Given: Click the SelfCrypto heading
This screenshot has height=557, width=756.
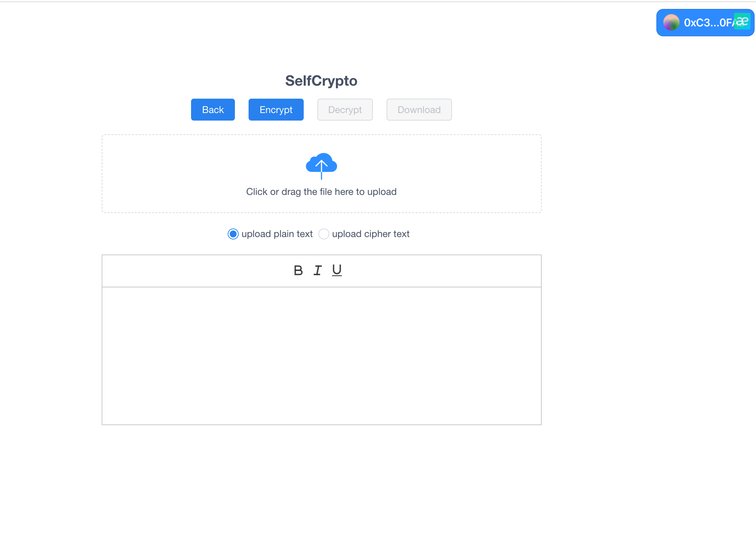Looking at the screenshot, I should pos(321,81).
